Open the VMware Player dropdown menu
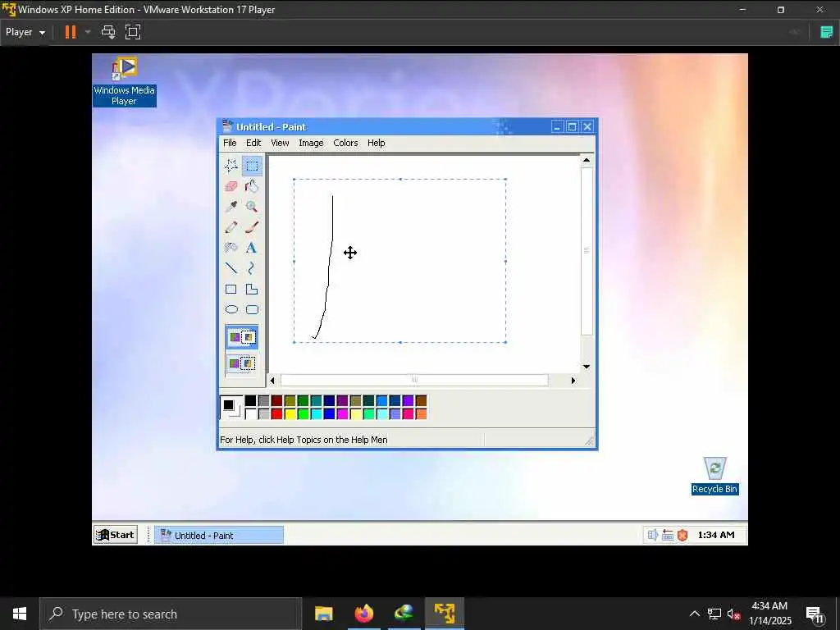This screenshot has width=840, height=630. [25, 32]
